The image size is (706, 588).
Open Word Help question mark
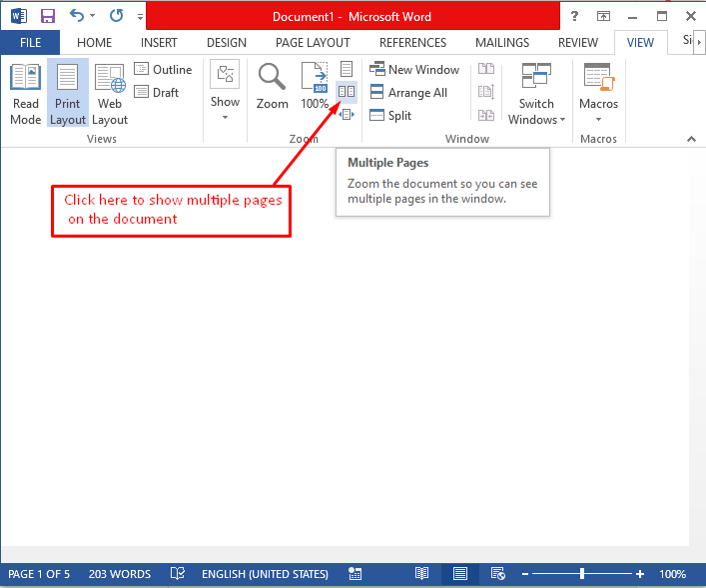574,16
